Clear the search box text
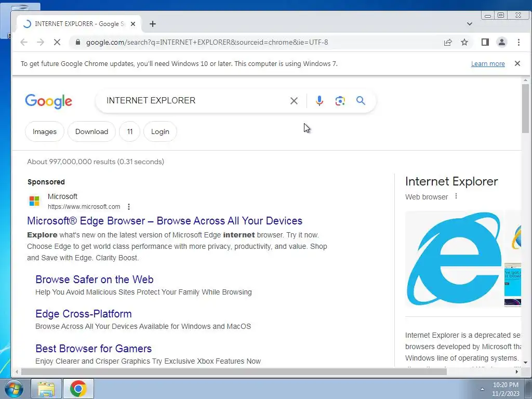The image size is (532, 399). pos(294,101)
